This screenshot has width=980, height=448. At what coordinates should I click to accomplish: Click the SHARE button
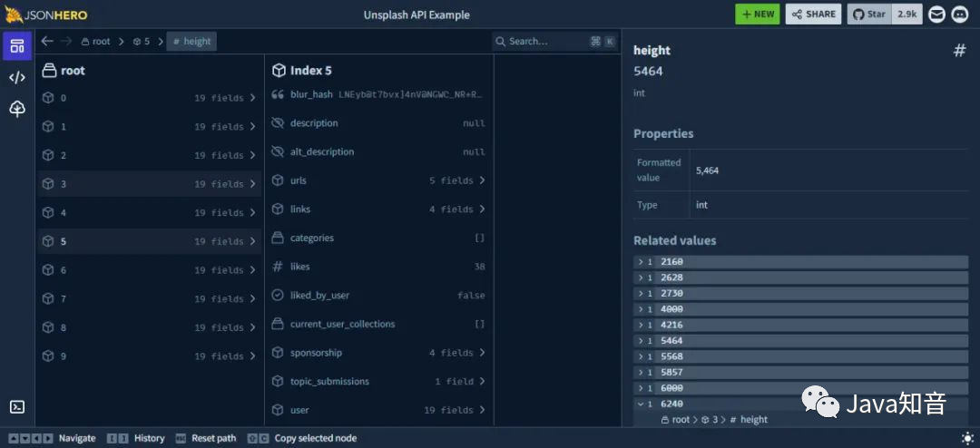(813, 15)
